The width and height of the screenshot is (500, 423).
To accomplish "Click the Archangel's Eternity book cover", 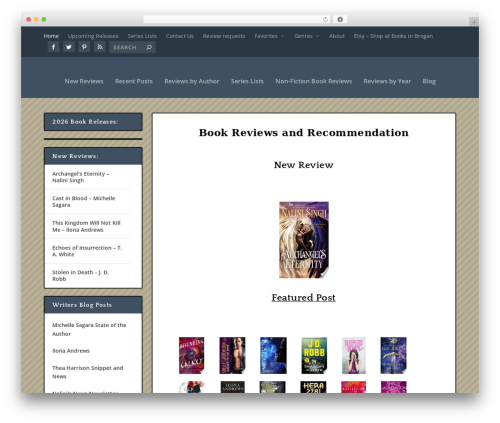I will point(304,240).
